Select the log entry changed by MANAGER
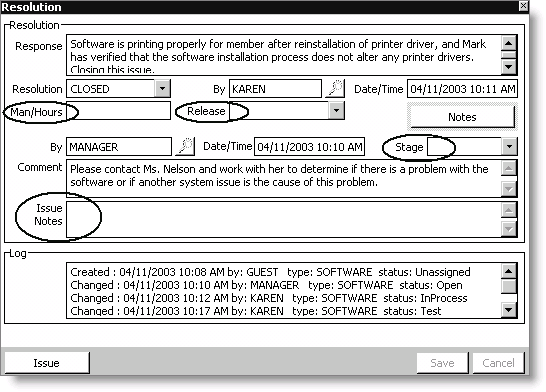 coord(266,285)
